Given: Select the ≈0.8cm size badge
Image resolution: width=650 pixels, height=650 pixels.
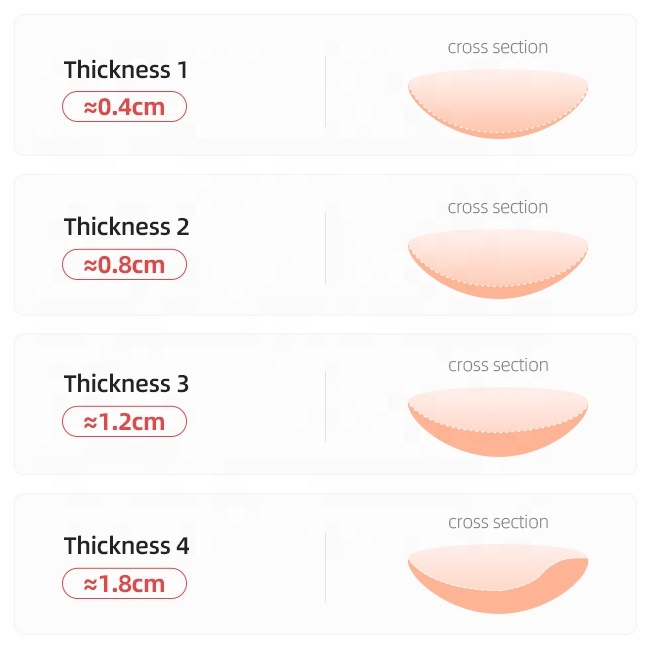Looking at the screenshot, I should 124,264.
